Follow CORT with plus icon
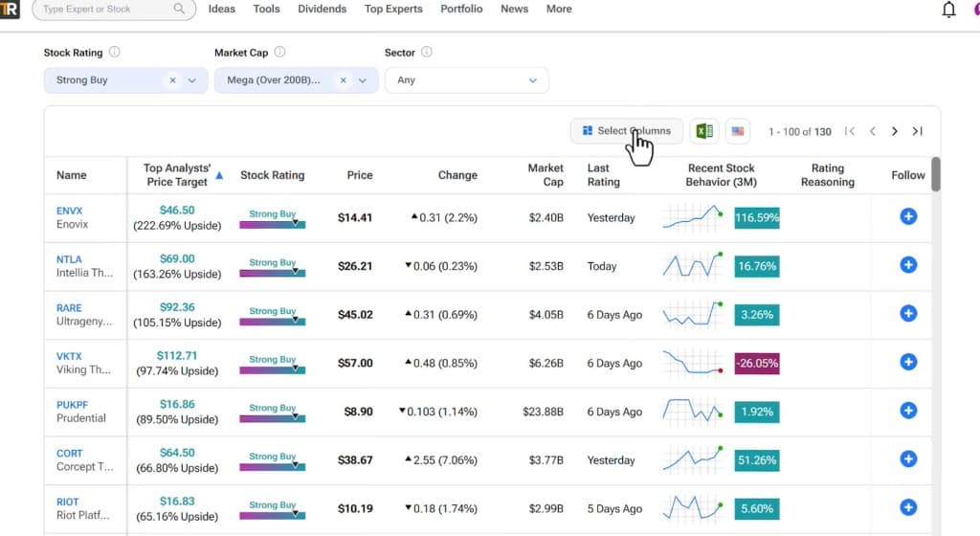980x536 pixels. tap(908, 459)
